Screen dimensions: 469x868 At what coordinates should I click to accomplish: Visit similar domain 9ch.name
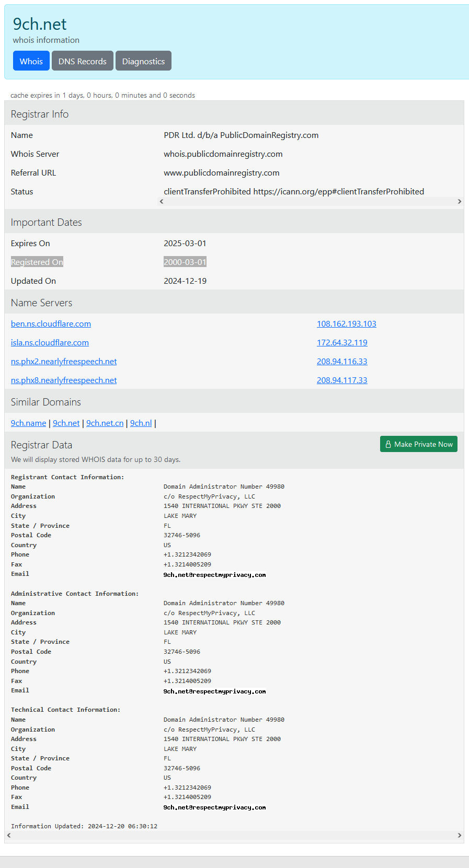28,423
